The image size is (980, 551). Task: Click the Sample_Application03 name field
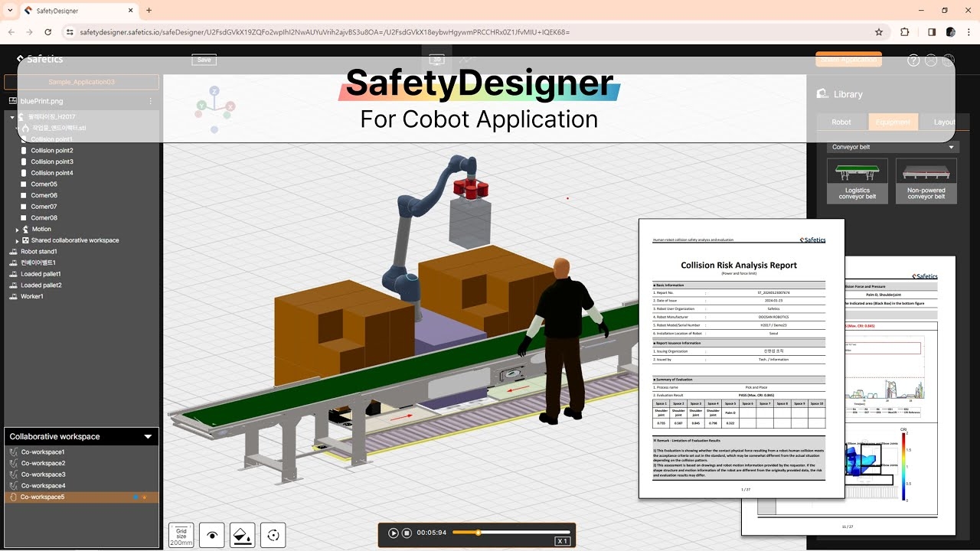[82, 82]
